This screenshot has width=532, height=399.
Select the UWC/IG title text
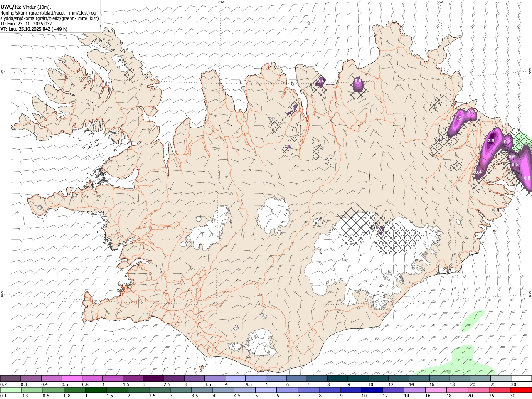10,7
